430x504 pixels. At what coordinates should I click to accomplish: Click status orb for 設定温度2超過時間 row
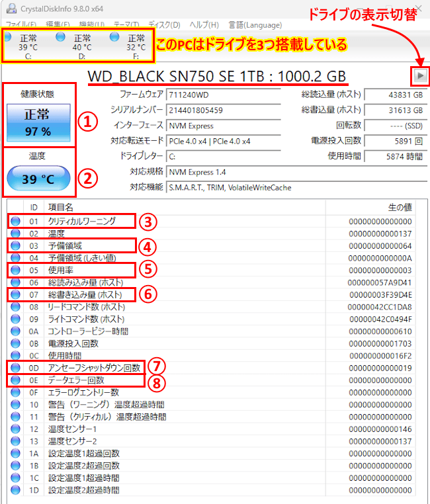click(x=15, y=490)
